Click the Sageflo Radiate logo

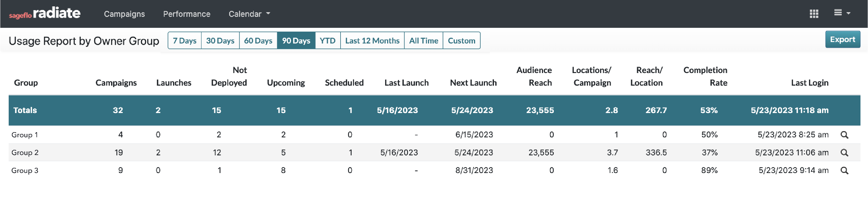[x=45, y=14]
